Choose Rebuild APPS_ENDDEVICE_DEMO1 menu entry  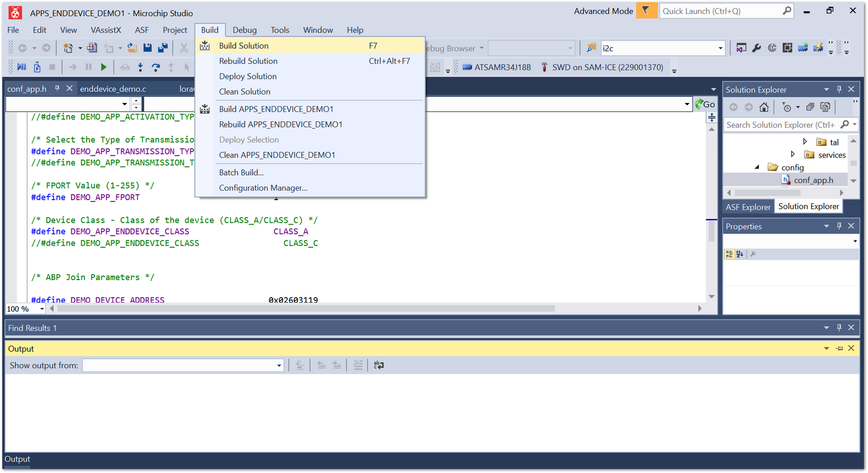(x=311, y=124)
